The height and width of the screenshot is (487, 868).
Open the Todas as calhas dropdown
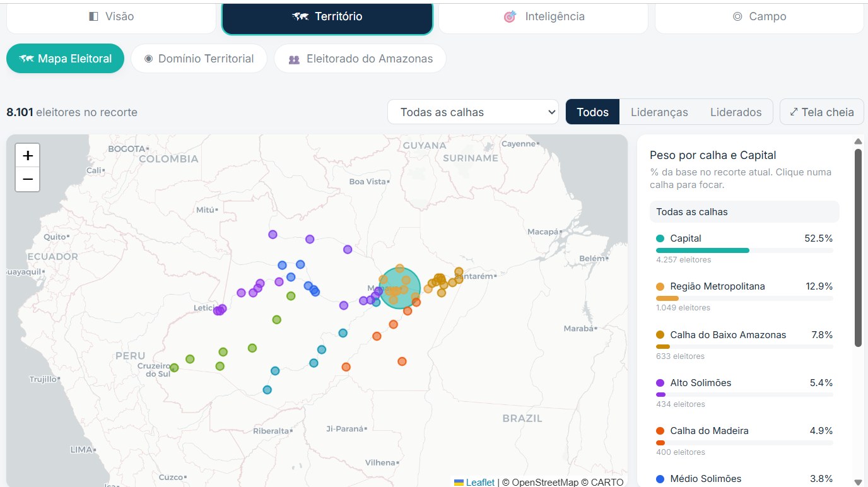pos(473,112)
